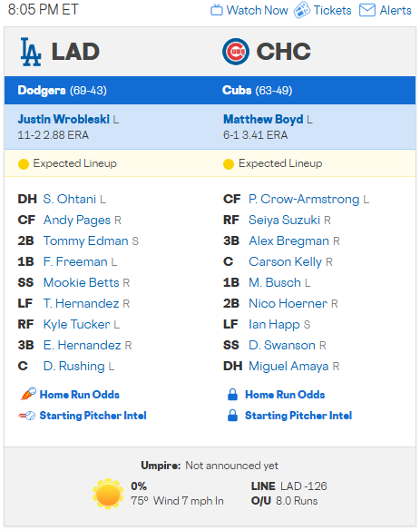Click the lock icon beside Cubs Home Run Odds
Image resolution: width=420 pixels, height=530 pixels.
[x=232, y=395]
